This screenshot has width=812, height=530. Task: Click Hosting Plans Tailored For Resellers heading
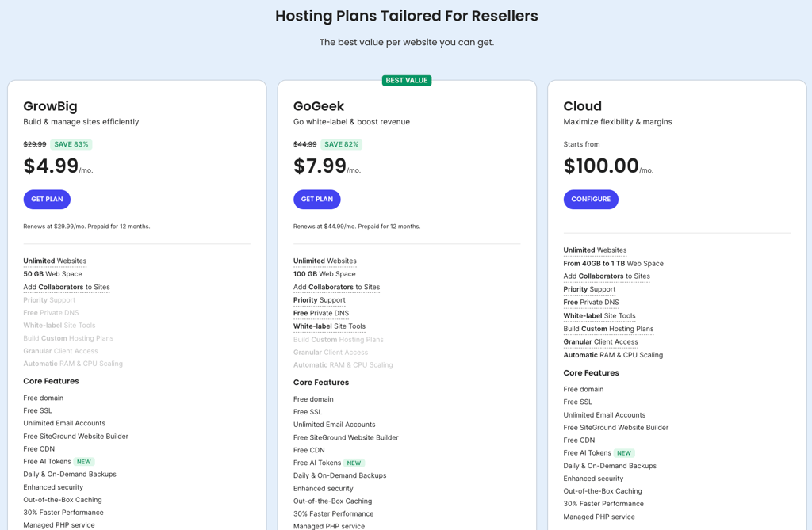[407, 16]
